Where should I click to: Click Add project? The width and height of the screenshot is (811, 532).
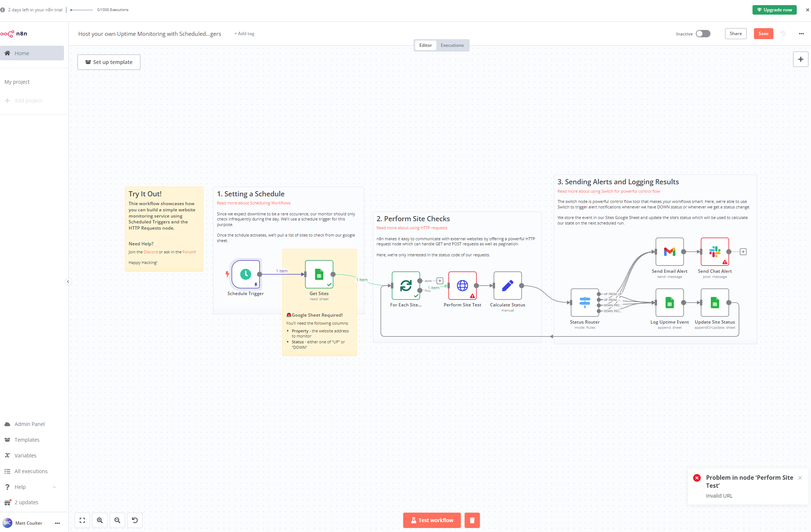(x=32, y=101)
